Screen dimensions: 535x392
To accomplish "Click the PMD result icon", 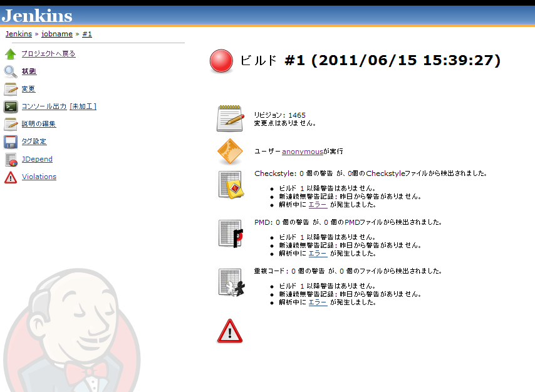I will click(x=231, y=234).
